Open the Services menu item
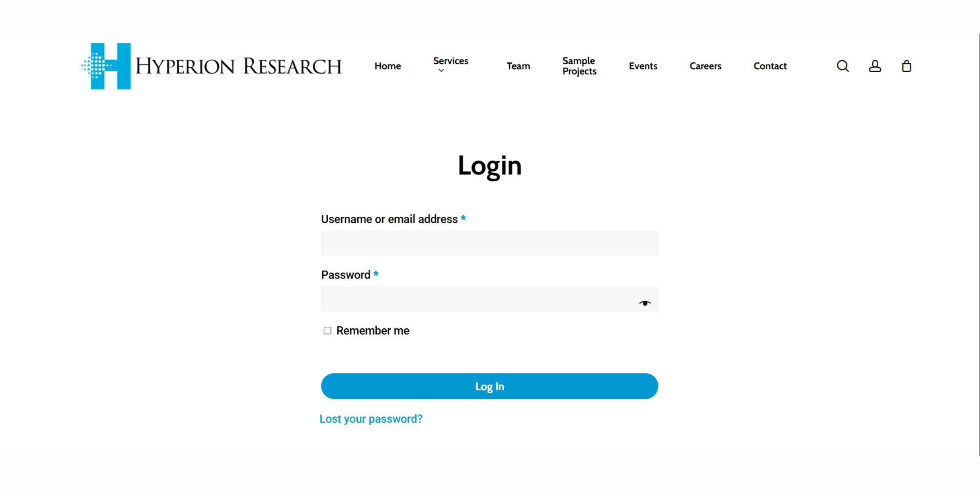980x490 pixels. tap(450, 61)
